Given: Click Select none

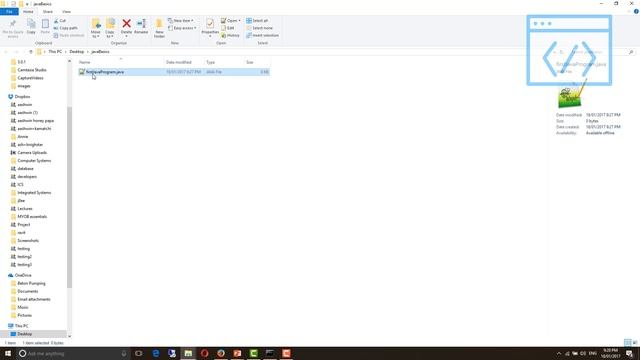Looking at the screenshot, I should [x=260, y=28].
